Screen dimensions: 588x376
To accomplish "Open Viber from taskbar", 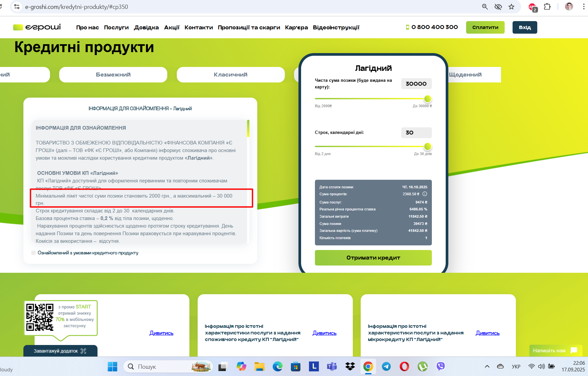I will point(440,366).
